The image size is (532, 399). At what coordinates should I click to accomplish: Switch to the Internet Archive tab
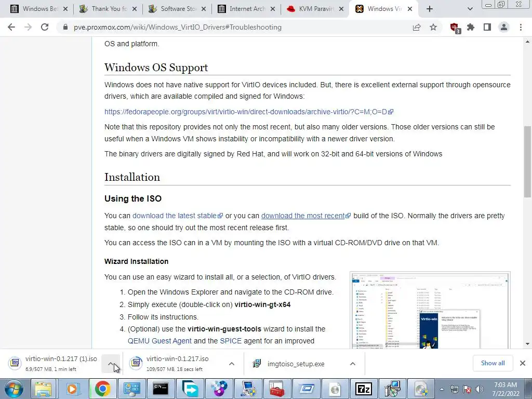coord(245,9)
